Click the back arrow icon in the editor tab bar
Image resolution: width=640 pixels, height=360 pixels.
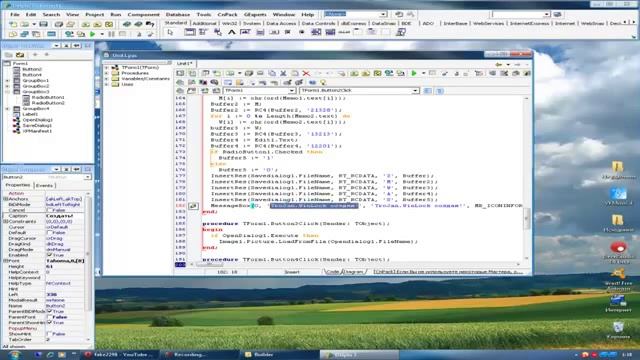(498, 64)
